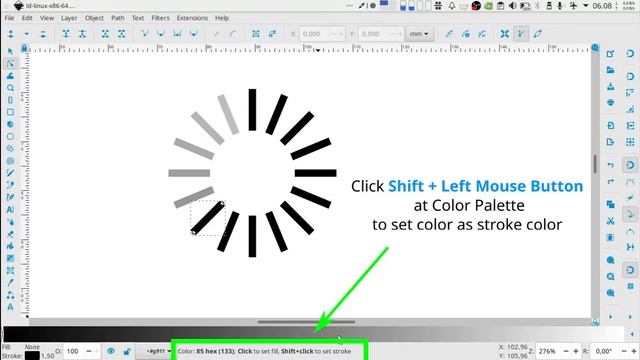The height and width of the screenshot is (360, 640).
Task: Select the Node editing tool
Action: [10, 64]
